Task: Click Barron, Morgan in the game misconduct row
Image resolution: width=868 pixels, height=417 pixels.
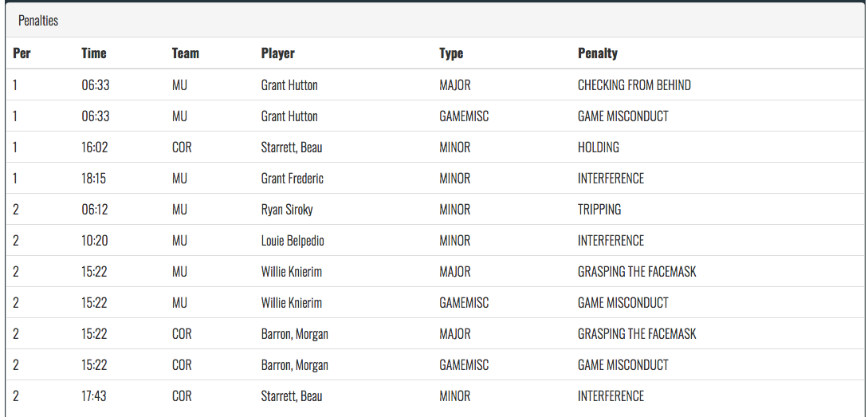Action: click(x=294, y=365)
